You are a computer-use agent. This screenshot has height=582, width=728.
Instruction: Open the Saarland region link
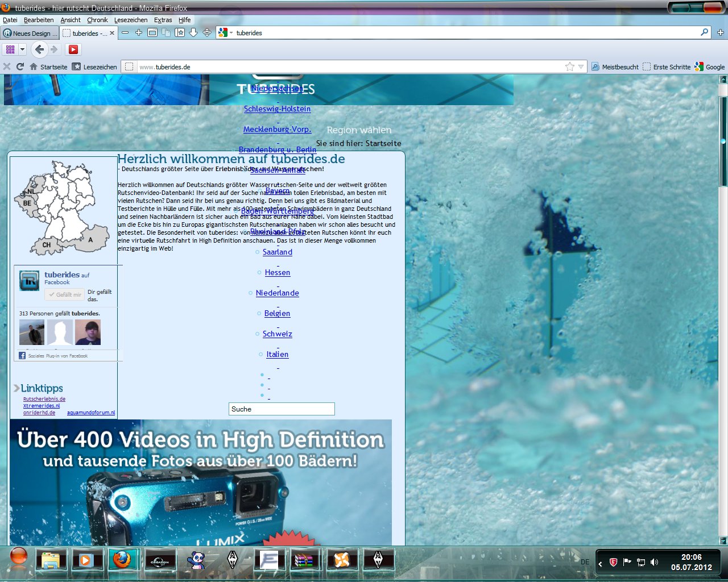point(278,252)
